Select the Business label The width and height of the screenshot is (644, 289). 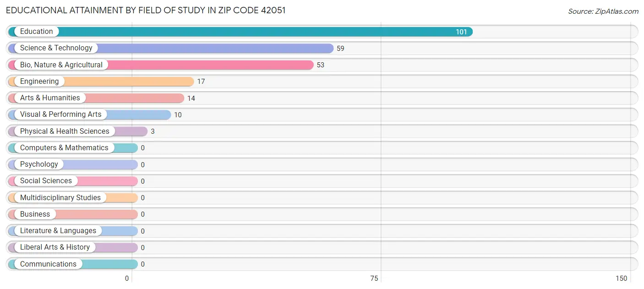tap(35, 214)
